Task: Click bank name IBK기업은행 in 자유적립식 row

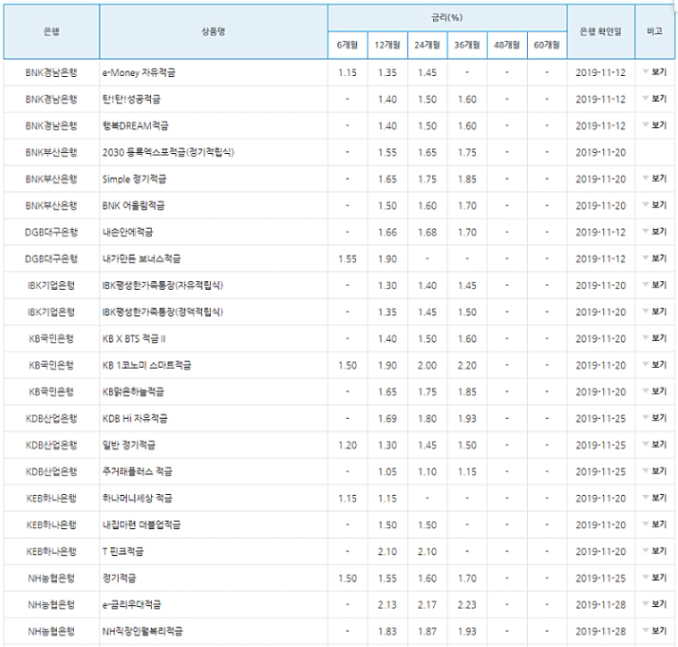Action: tap(51, 285)
